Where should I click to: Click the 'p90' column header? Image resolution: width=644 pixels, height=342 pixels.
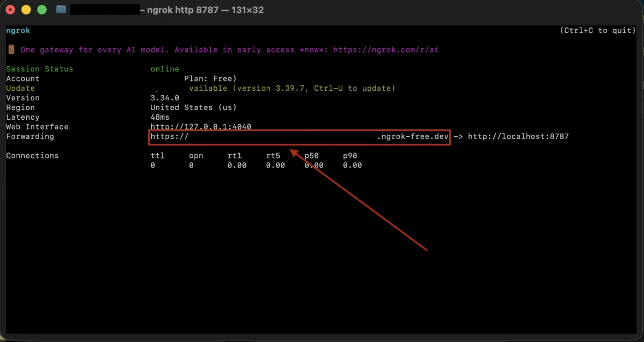click(350, 156)
